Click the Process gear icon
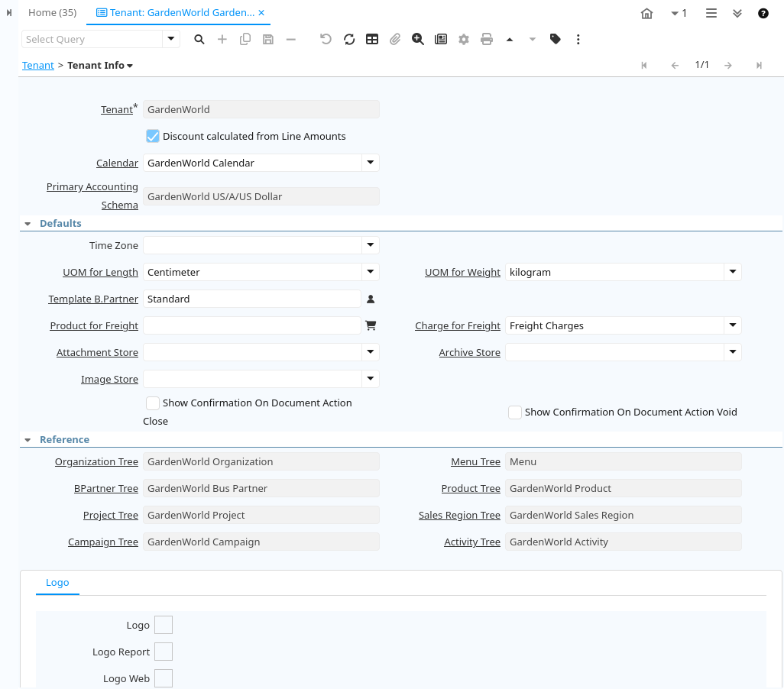Screen dimensions: 784x689 click(464, 40)
